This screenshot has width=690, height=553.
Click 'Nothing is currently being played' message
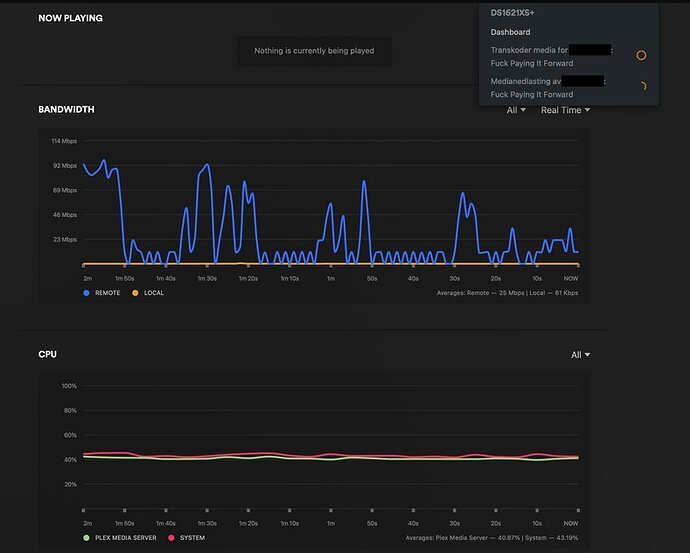(314, 51)
